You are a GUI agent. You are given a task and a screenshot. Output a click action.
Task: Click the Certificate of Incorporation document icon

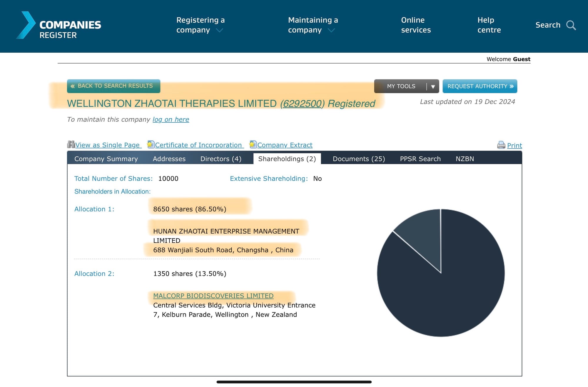pos(151,144)
